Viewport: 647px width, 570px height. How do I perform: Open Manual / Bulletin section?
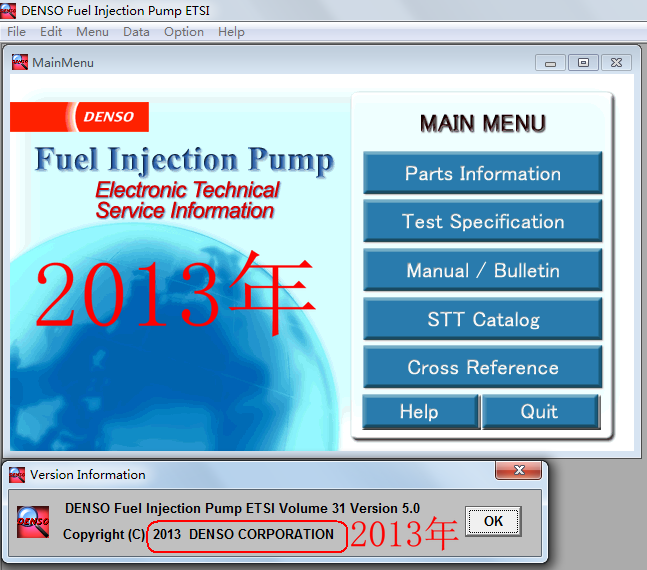[482, 270]
